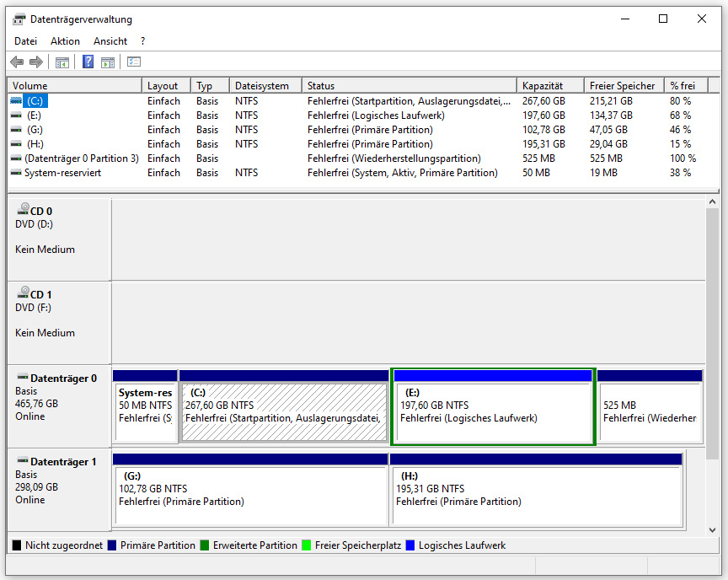Sort list by Volume column header
Image resolution: width=728 pixels, height=580 pixels.
74,86
